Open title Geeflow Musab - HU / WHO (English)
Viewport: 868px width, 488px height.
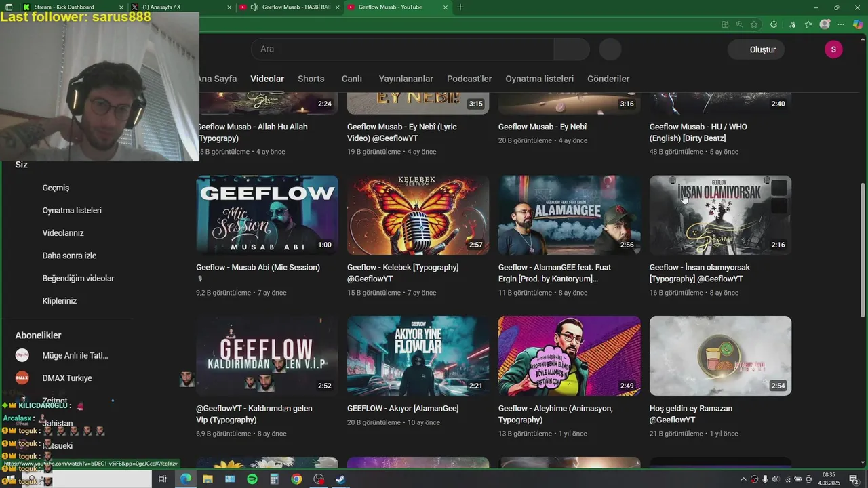pyautogui.click(x=698, y=132)
